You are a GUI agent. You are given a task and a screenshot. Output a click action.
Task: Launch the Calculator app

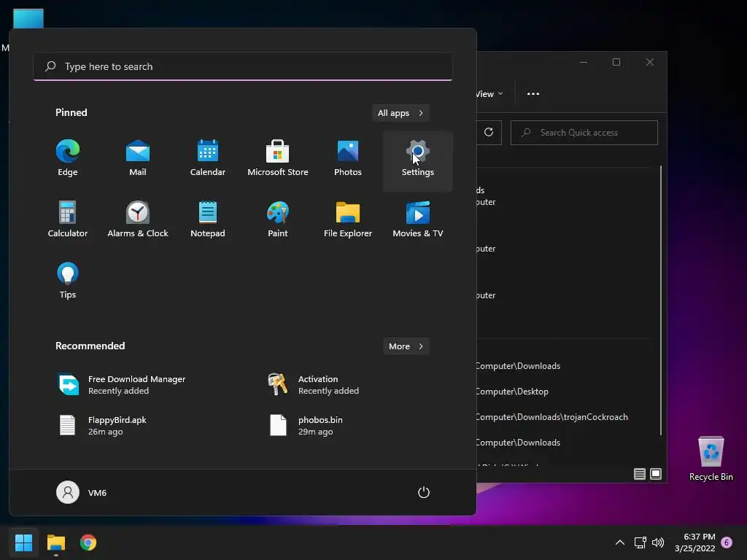tap(68, 219)
